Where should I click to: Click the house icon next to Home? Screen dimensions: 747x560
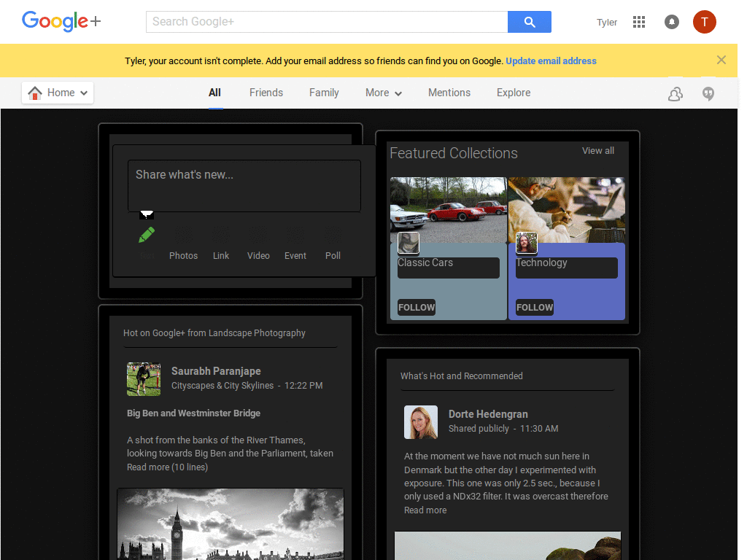35,93
